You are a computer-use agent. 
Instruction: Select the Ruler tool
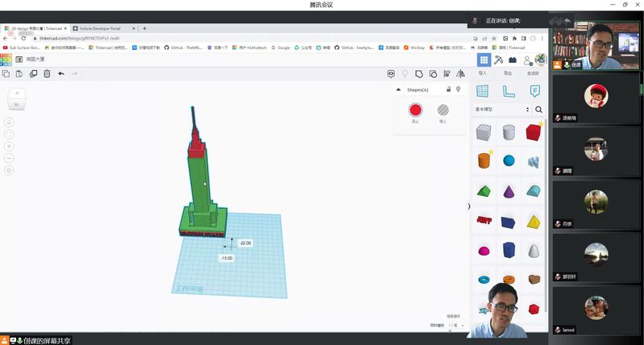(509, 91)
